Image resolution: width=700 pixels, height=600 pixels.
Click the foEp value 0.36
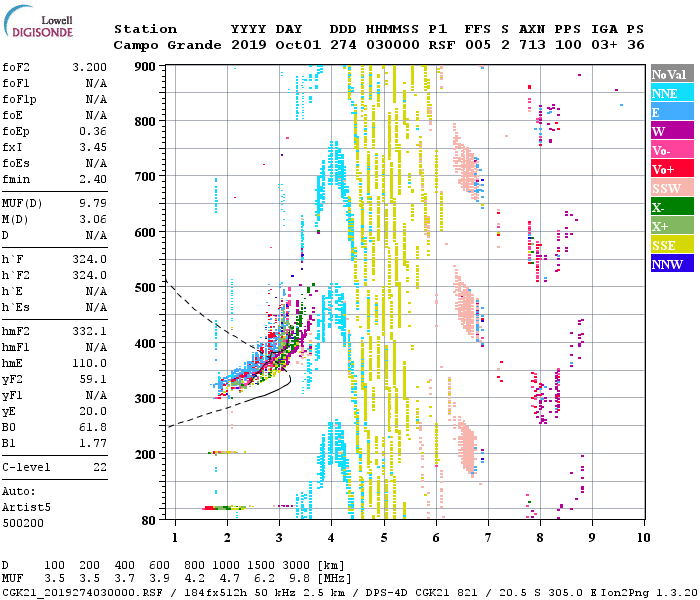point(93,131)
